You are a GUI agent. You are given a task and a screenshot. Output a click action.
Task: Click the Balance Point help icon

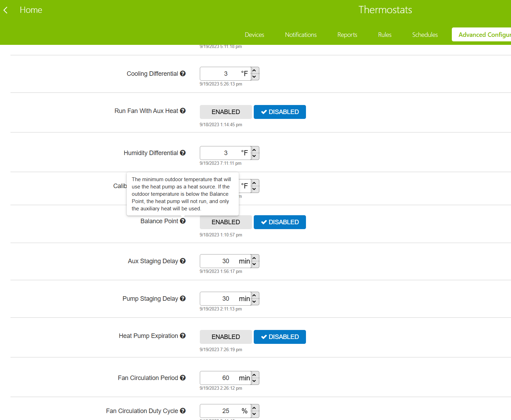coord(183,221)
